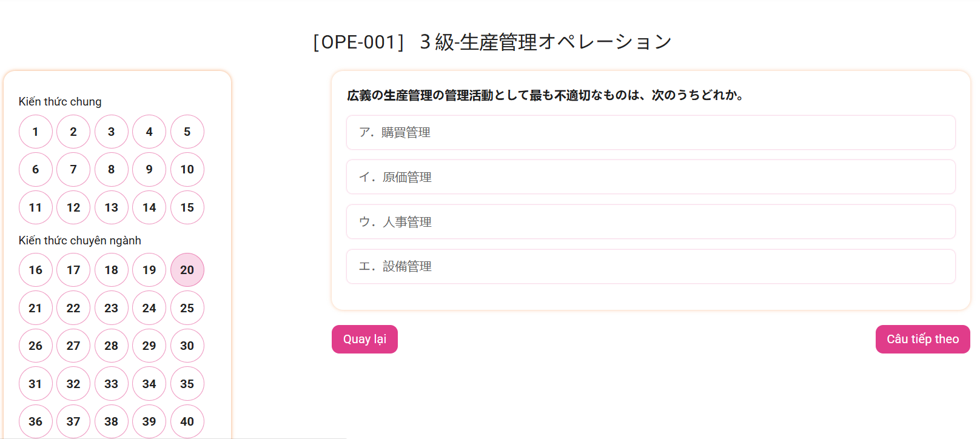The image size is (980, 439).
Task: Select answer エ. 設備管理
Action: (650, 266)
